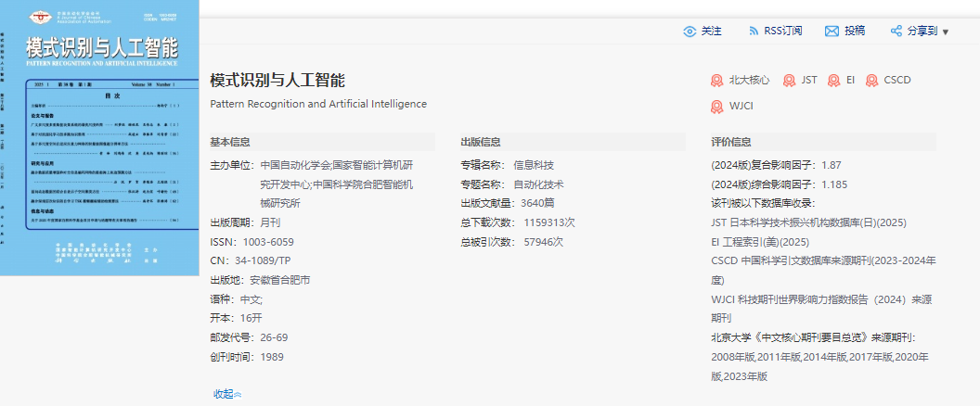Click the 邮发代号 value 26-69
This screenshot has height=406, width=980.
coord(274,338)
